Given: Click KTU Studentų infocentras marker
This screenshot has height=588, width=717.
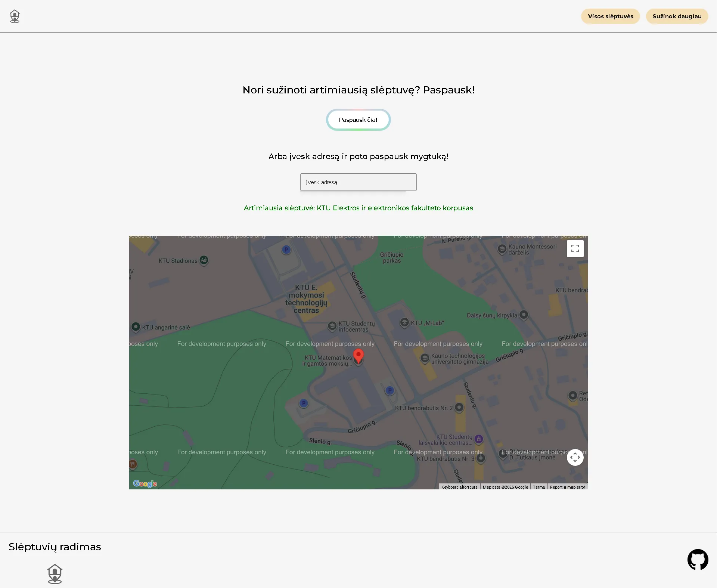Looking at the screenshot, I should click(x=332, y=326).
